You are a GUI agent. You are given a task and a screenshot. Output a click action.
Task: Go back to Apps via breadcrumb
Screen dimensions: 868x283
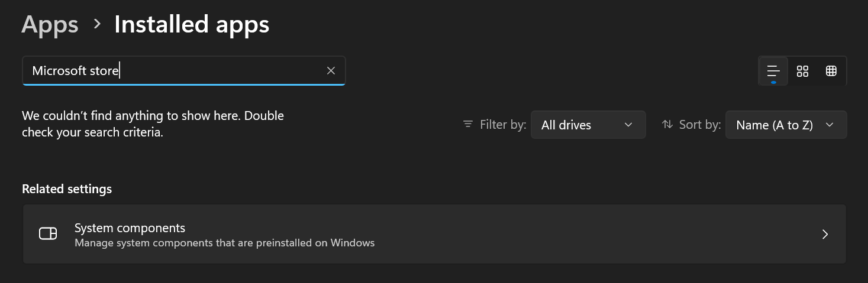click(50, 25)
